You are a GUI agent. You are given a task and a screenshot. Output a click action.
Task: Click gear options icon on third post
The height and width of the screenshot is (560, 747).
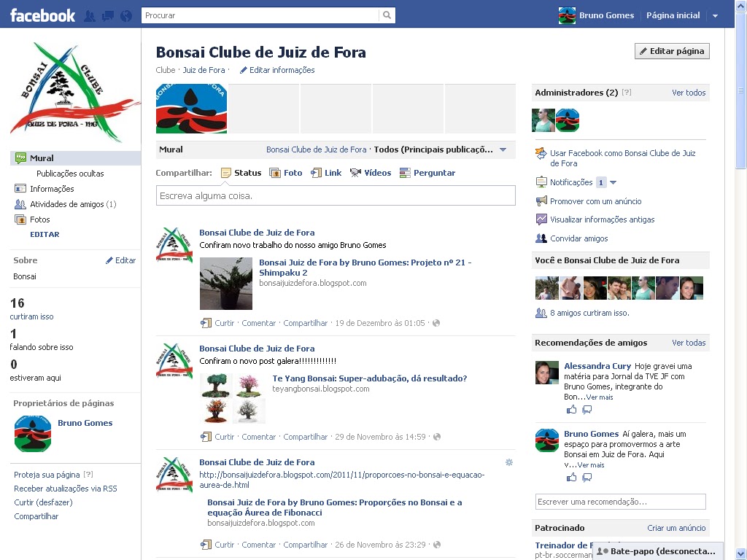point(508,462)
